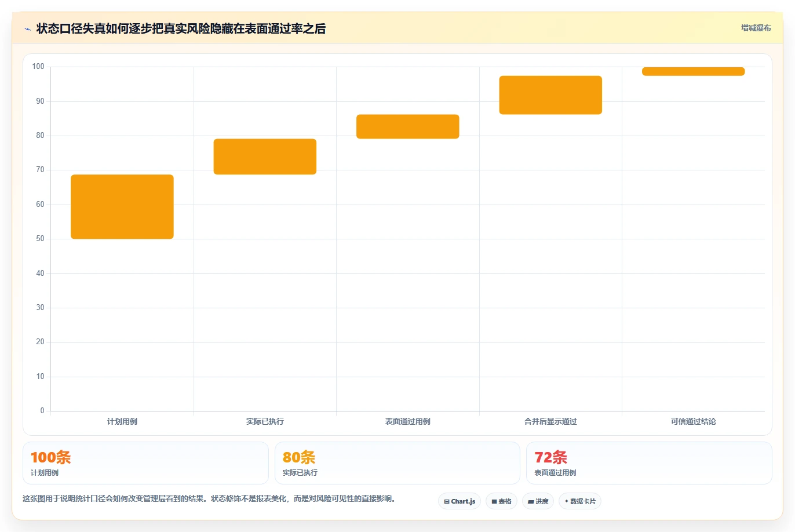Click the y-axis value 100
795x532 pixels.
[38, 67]
